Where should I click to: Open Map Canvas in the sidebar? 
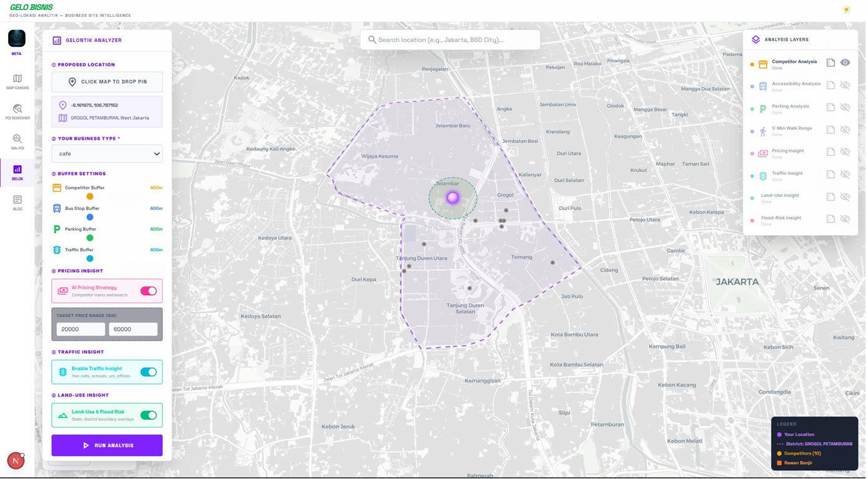(17, 81)
